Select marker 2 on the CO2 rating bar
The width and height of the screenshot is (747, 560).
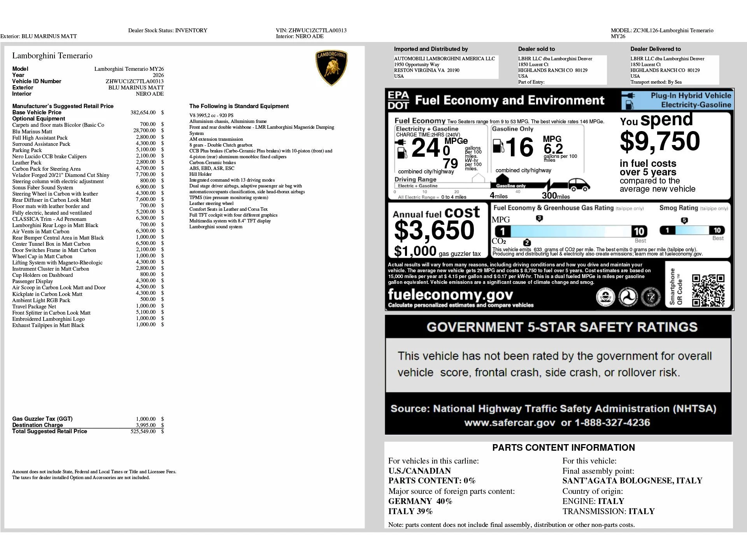[x=527, y=242]
